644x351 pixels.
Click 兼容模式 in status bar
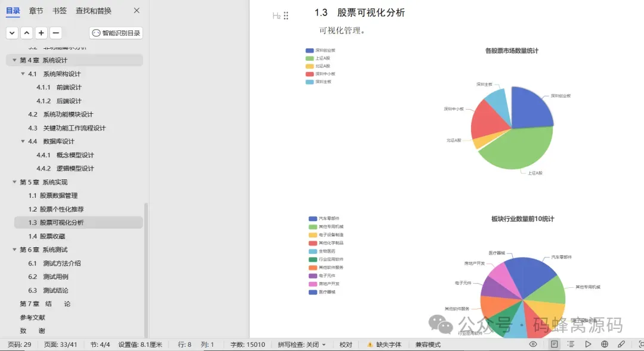(428, 345)
